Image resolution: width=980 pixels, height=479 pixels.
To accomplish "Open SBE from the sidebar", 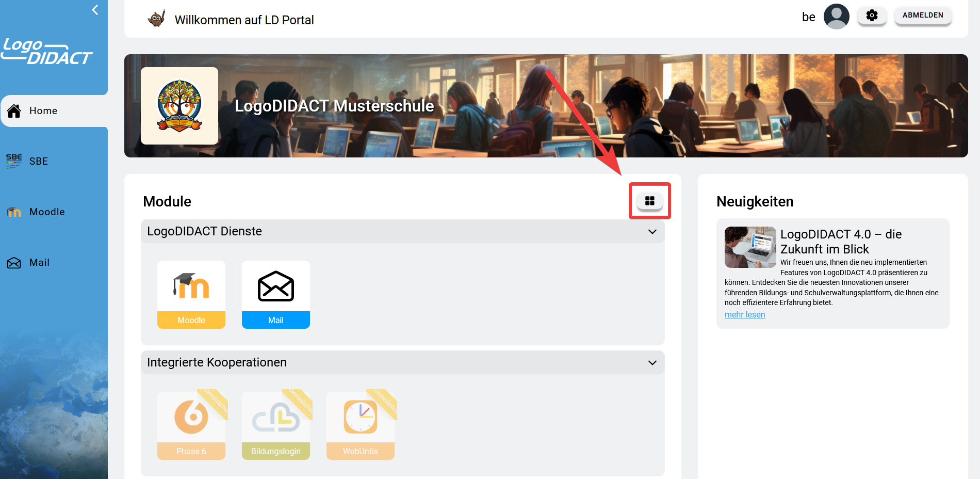I will pos(54,161).
